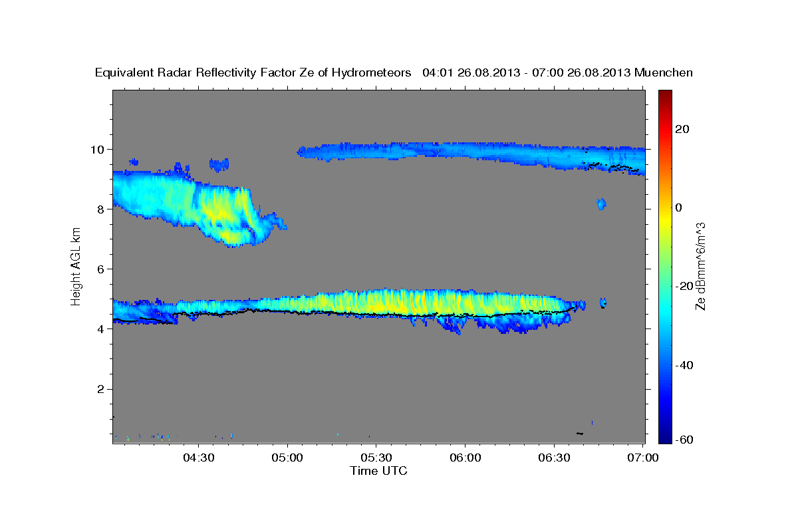Screen dimensions: 798x532
Task: Click the 06:00 time tick label
Action: tap(465, 458)
